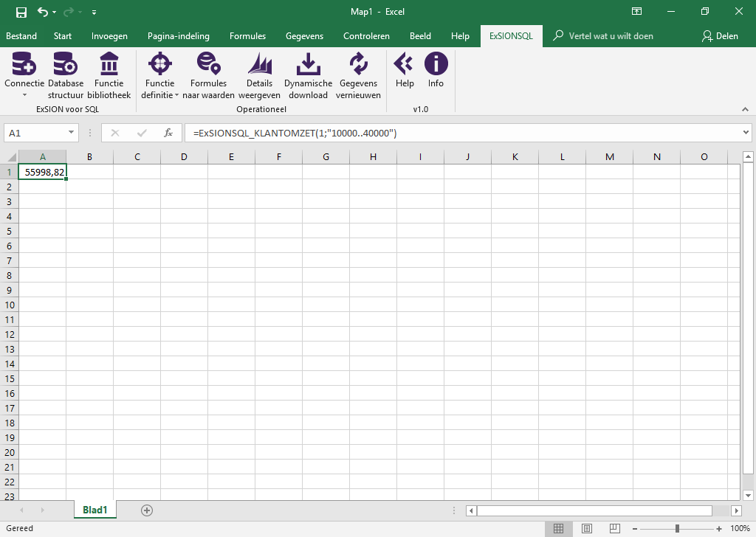756x537 pixels.
Task: Click the Delen share button
Action: [x=720, y=36]
